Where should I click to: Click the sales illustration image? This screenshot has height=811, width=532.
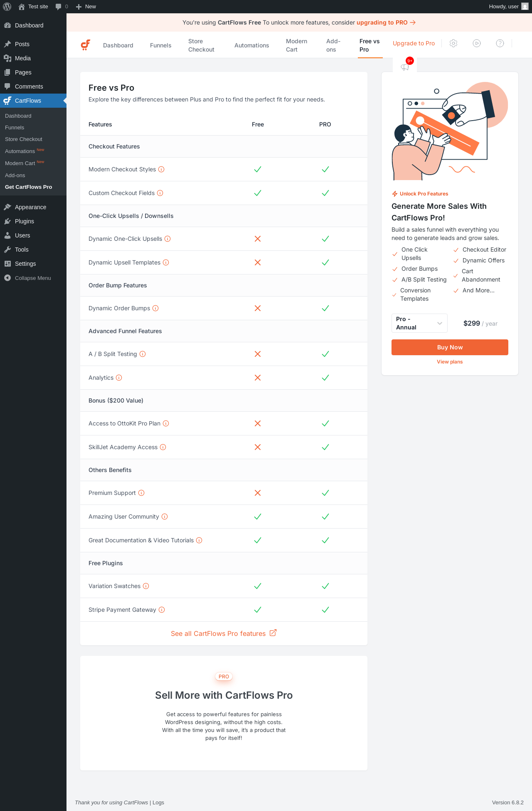tap(450, 131)
